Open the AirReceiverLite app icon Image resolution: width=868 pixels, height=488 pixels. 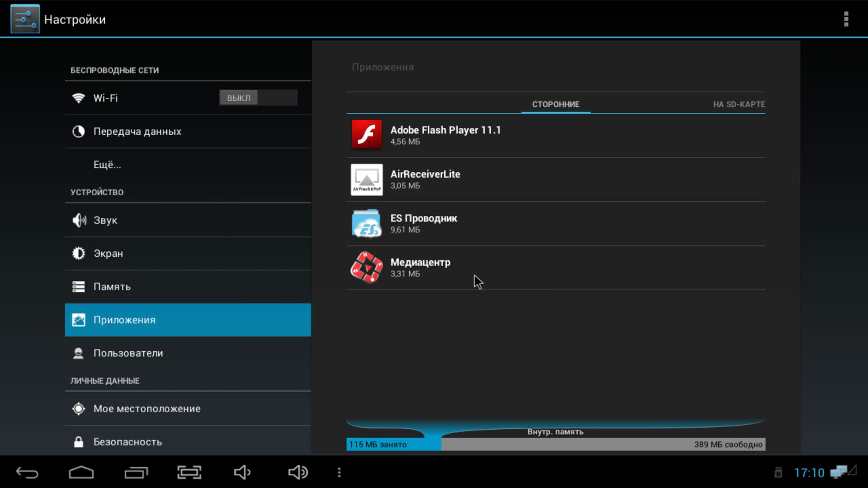coord(367,179)
